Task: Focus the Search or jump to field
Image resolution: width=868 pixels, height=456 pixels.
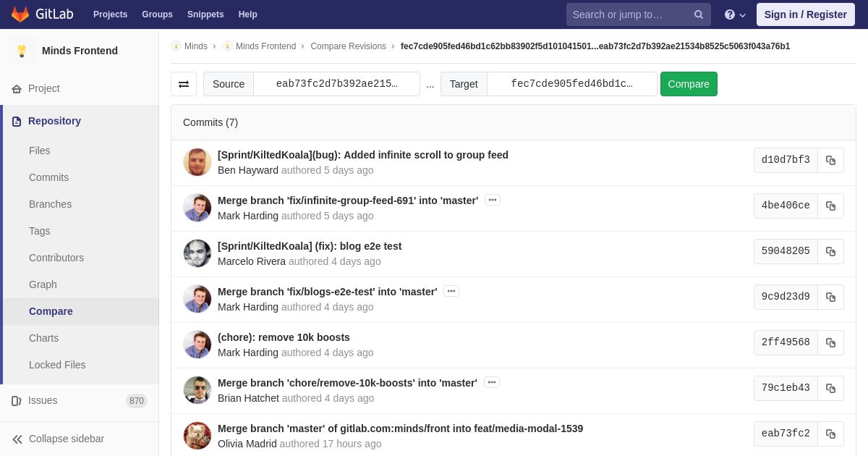Action: 628,14
